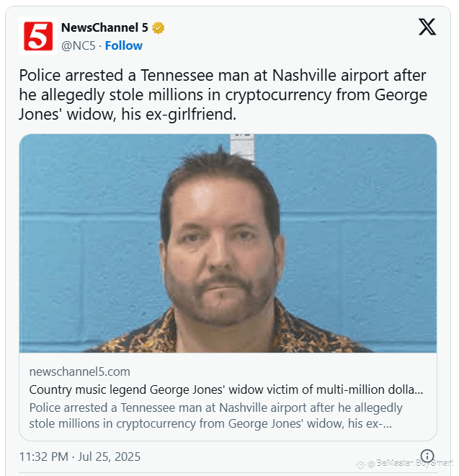Follow the NewsChannel 5 account
The width and height of the screenshot is (459, 476).
click(123, 45)
